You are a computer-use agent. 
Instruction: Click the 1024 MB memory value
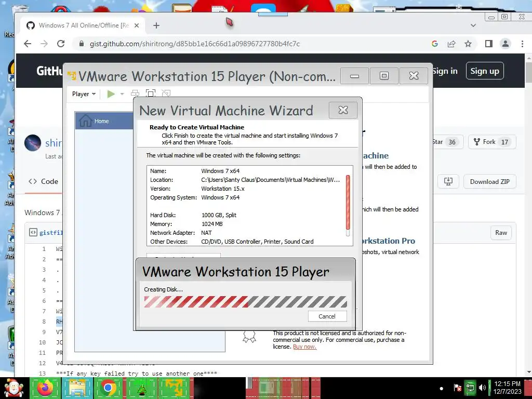coord(212,224)
